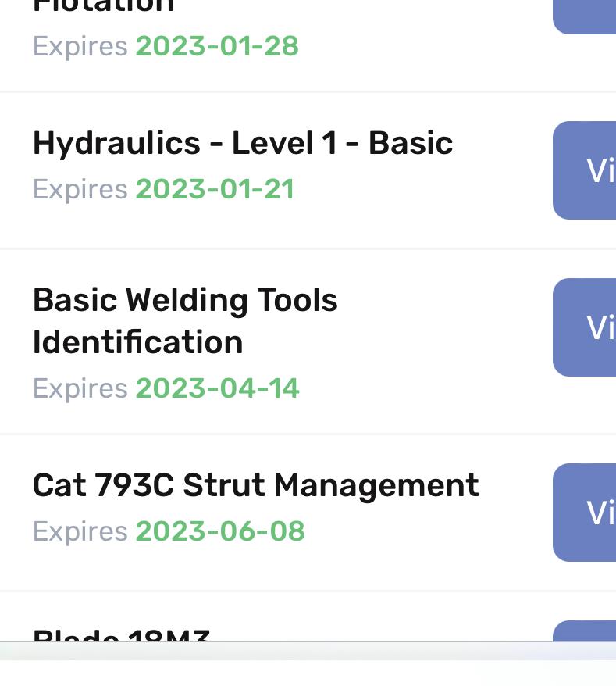Select the Basic Welding Tools Identification title
Image resolution: width=616 pixels, height=686 pixels.
[185, 321]
